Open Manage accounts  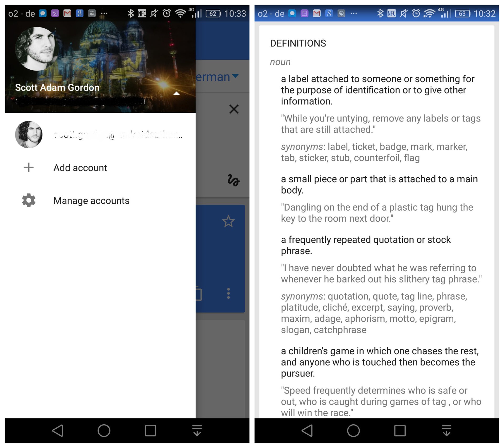(91, 201)
